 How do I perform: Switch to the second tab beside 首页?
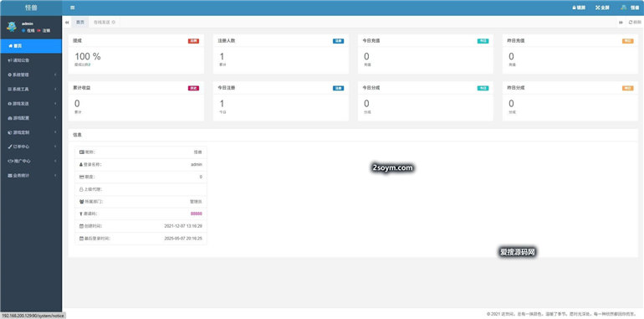click(x=102, y=23)
